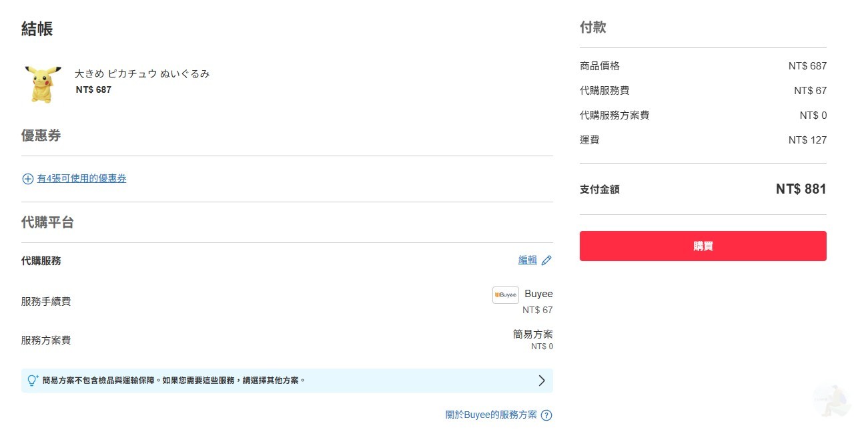868x432 pixels.
Task: Click the plus icon beside available coupons
Action: click(28, 179)
